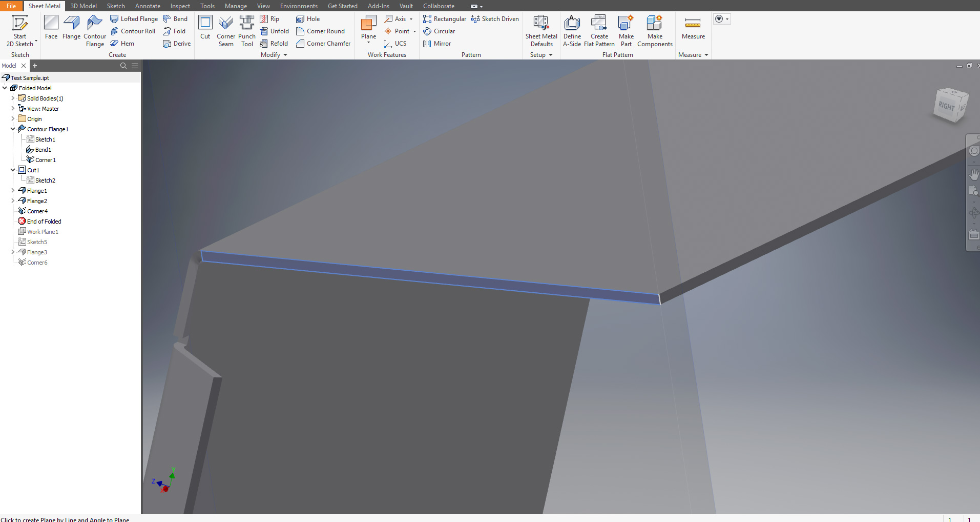The image size is (980, 522).
Task: Collapse the Contour Flange1 node
Action: tap(13, 129)
